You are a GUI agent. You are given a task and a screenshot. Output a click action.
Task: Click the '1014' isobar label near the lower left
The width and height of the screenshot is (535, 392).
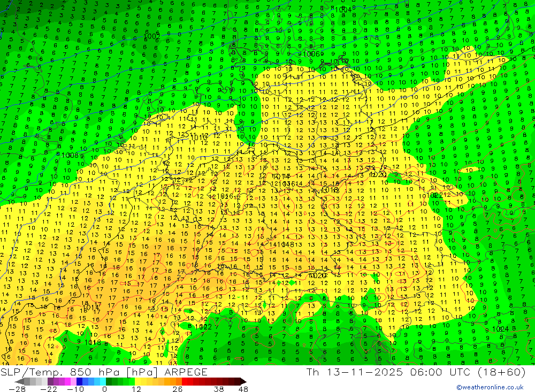(x=91, y=307)
